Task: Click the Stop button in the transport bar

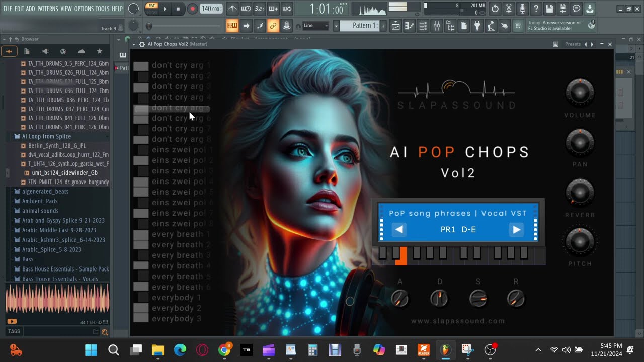Action: 178,9
